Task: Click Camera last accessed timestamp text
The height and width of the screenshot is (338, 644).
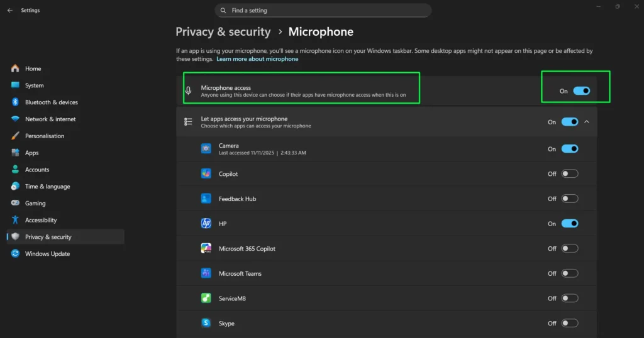Action: [262, 153]
